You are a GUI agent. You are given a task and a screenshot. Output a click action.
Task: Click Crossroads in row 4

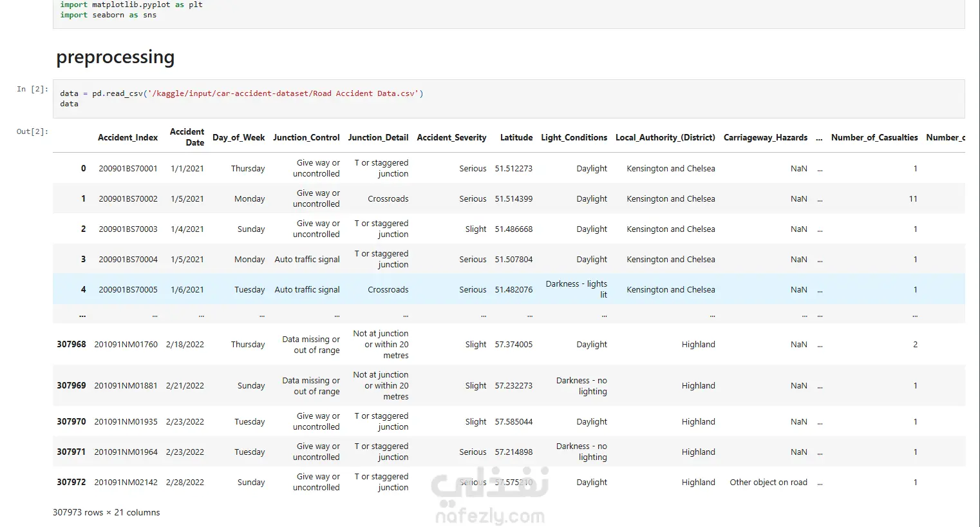[388, 289]
